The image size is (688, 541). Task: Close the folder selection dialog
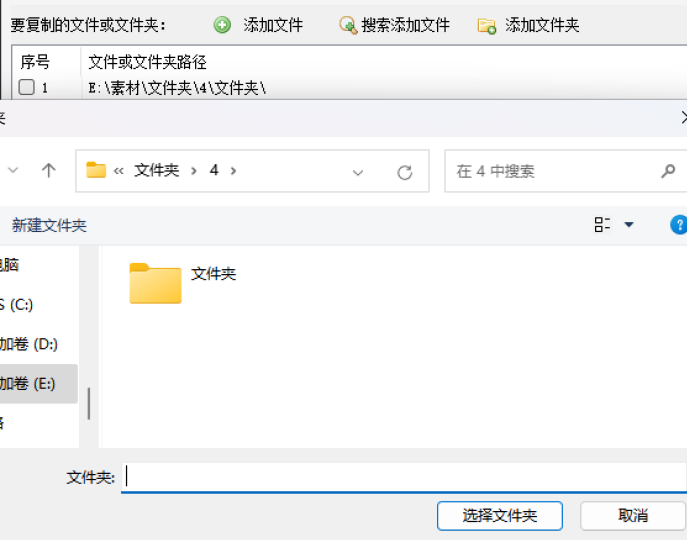coord(684,118)
